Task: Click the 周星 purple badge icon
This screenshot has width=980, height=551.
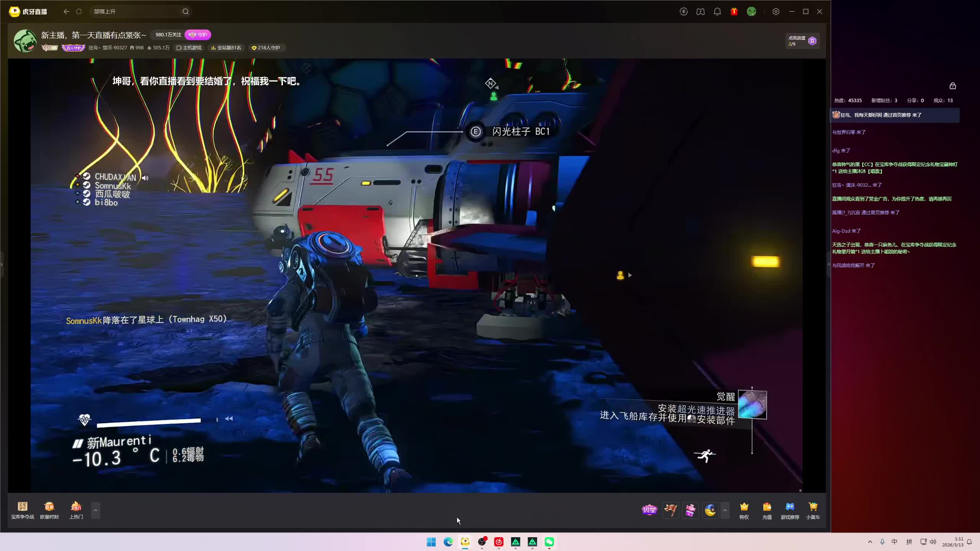Action: tap(649, 510)
